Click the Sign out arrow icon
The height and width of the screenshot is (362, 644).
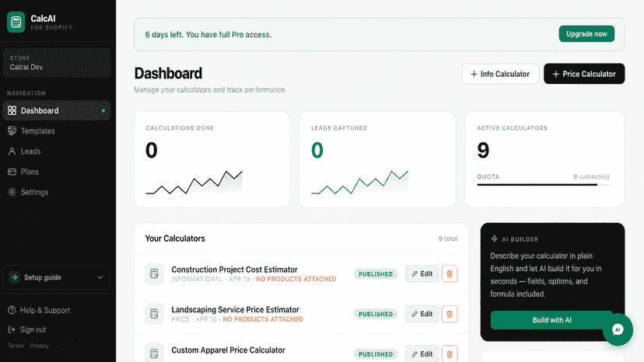coord(12,329)
